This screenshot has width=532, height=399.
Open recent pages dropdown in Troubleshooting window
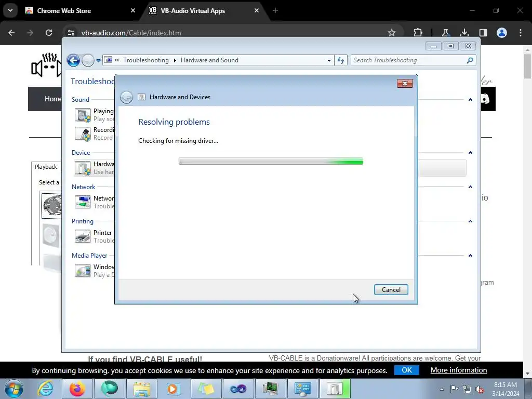click(x=98, y=61)
